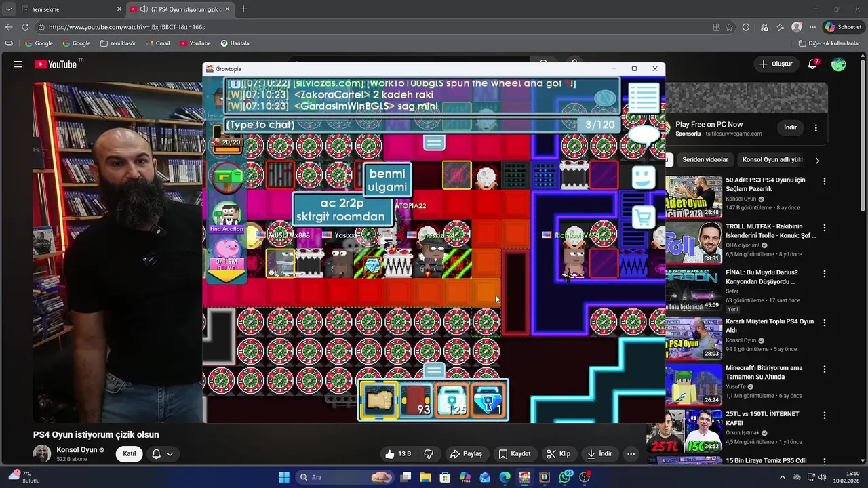Open Growtopia store shopping cart icon

pyautogui.click(x=643, y=218)
